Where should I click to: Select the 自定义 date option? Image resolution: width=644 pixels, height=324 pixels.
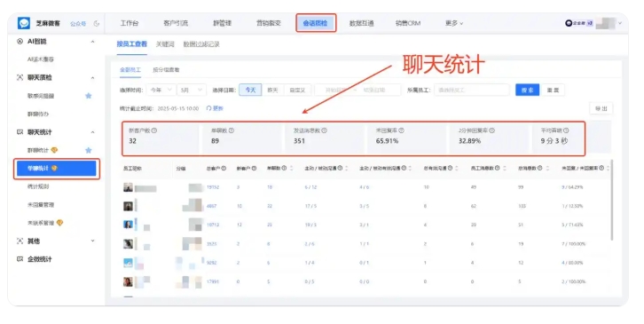(x=297, y=90)
